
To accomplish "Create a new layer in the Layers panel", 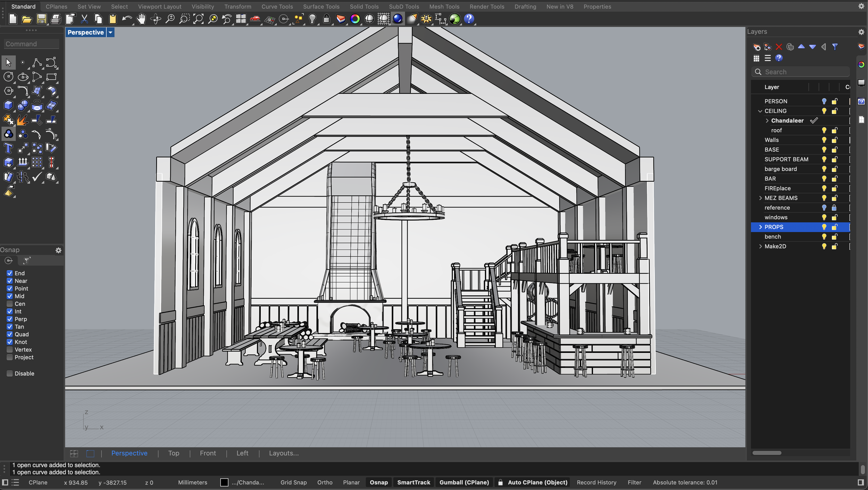I will coord(757,47).
